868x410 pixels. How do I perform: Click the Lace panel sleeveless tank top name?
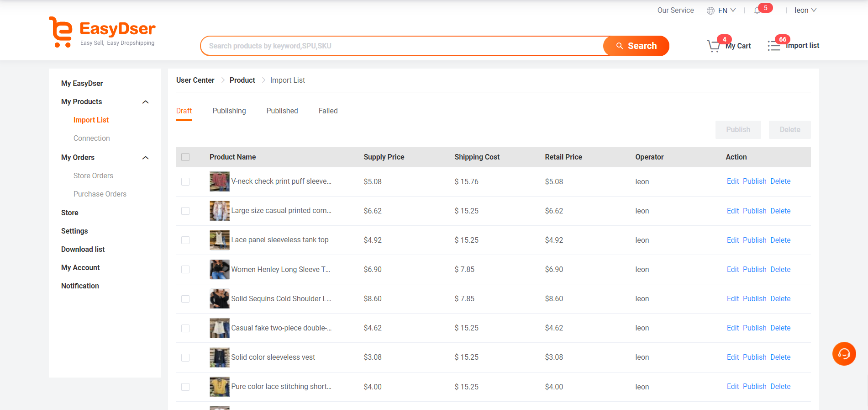click(x=280, y=240)
